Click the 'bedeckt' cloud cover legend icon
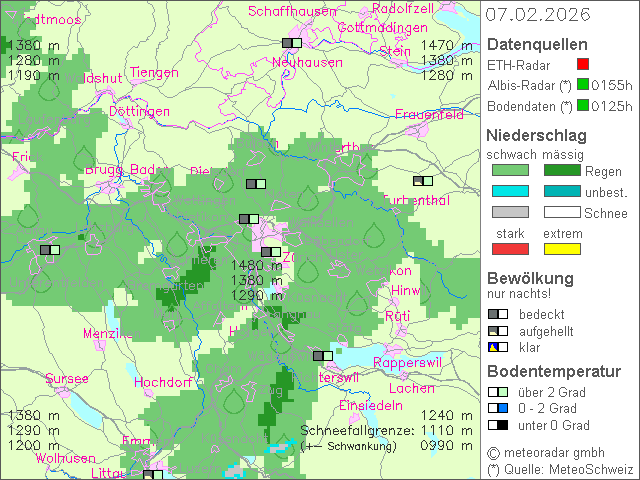640x480 pixels. pos(497,314)
